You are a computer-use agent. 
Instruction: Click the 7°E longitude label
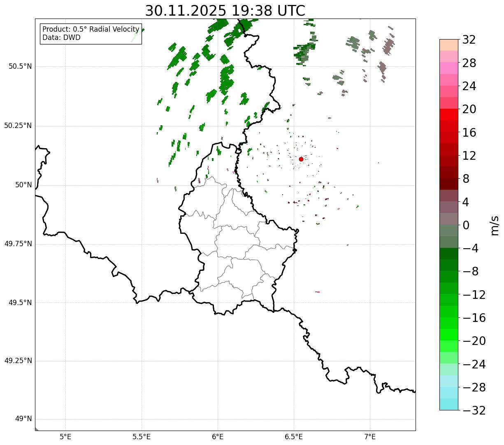tap(370, 437)
